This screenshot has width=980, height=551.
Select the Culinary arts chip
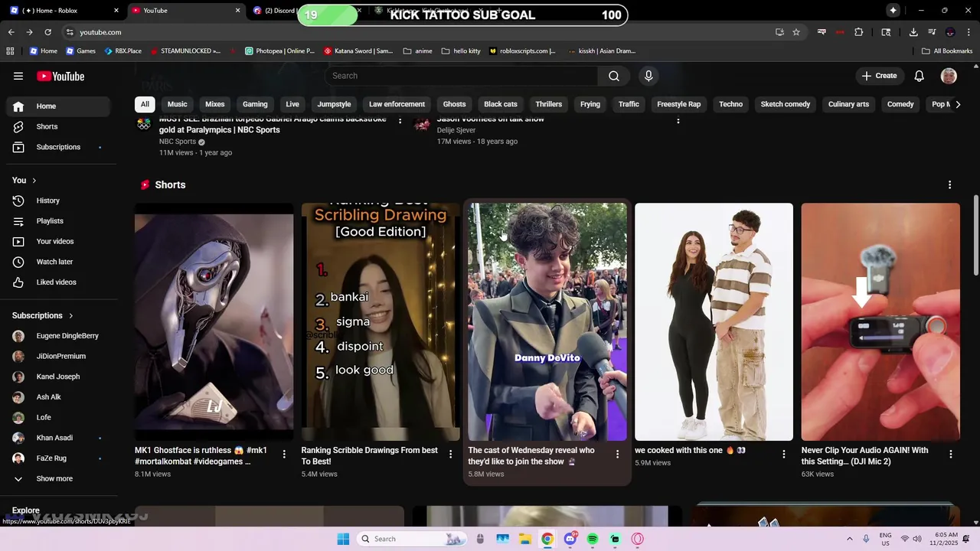tap(848, 104)
